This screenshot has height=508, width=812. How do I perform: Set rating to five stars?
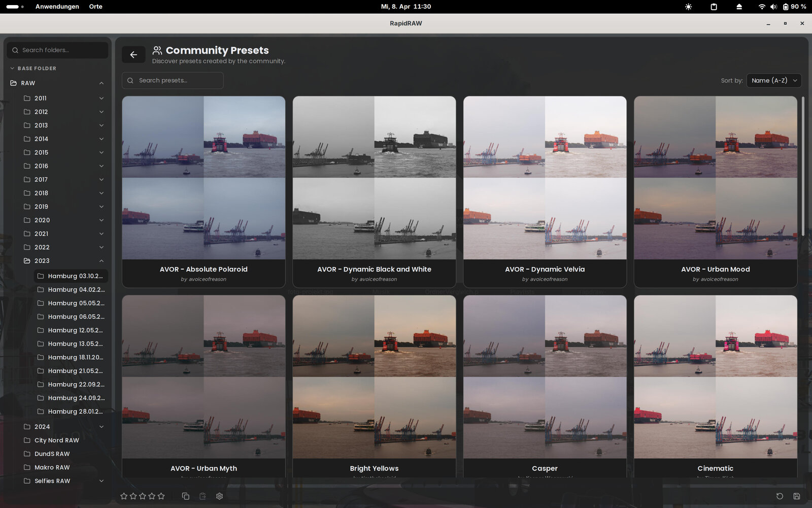coord(161,496)
